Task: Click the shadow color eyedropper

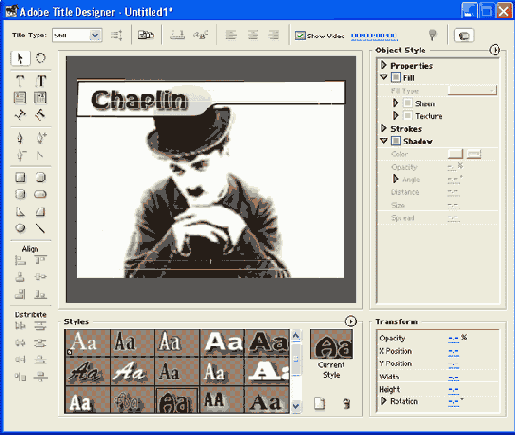Action: pos(474,154)
